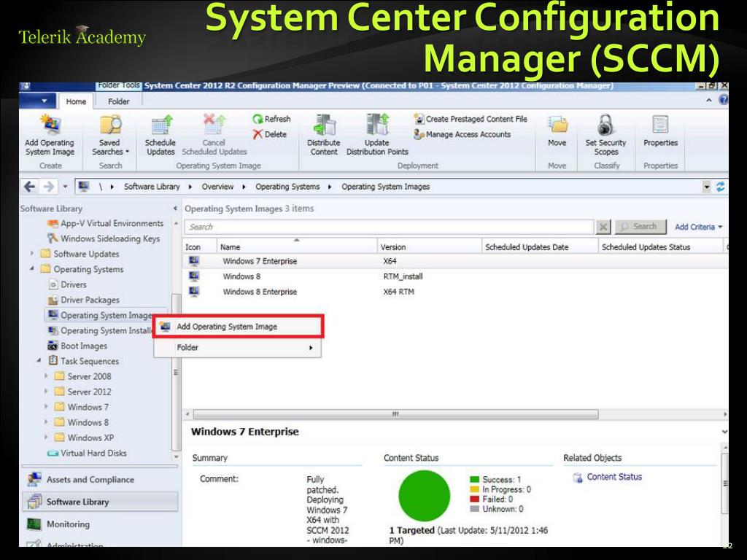Click the Content Status related objects link

click(x=614, y=477)
